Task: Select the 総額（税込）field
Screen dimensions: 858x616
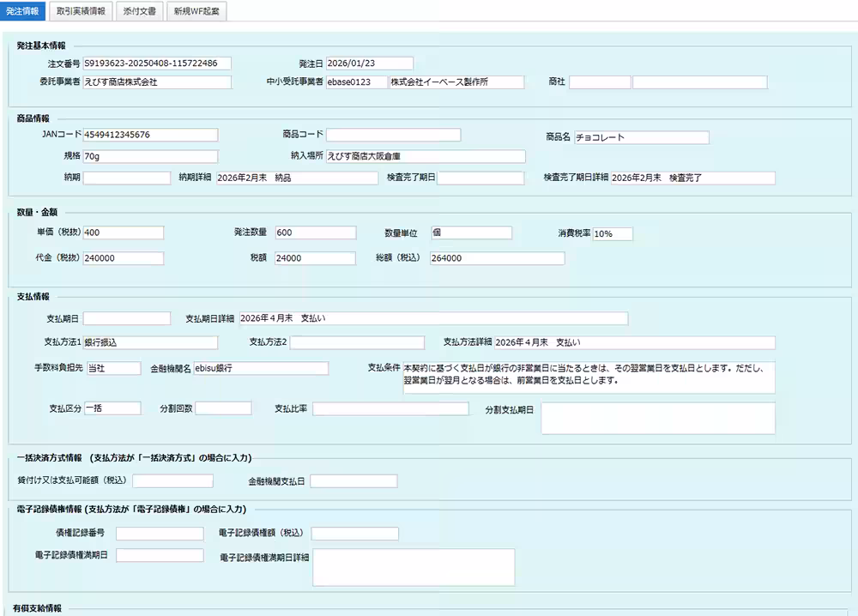Action: tap(497, 258)
